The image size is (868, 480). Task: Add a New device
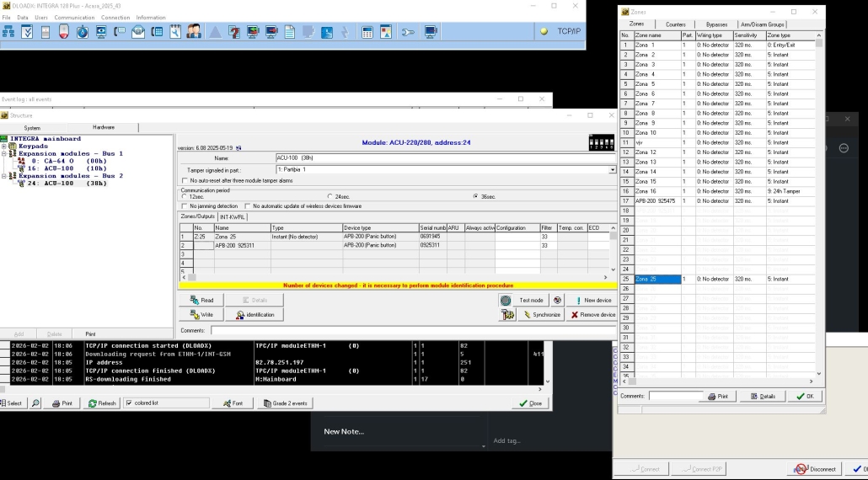[x=592, y=300]
